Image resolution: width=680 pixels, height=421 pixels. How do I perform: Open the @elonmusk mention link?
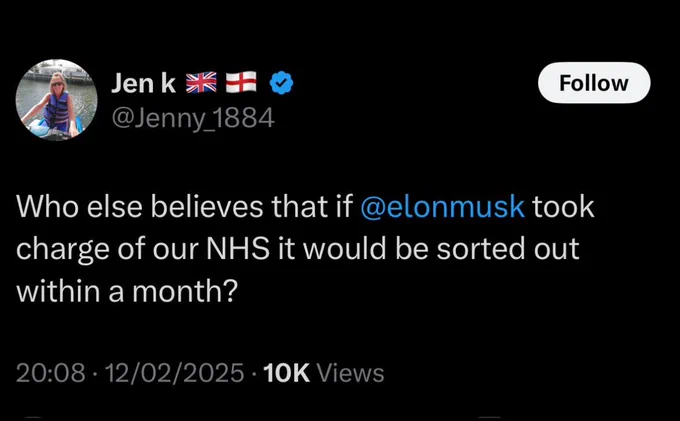coord(442,206)
